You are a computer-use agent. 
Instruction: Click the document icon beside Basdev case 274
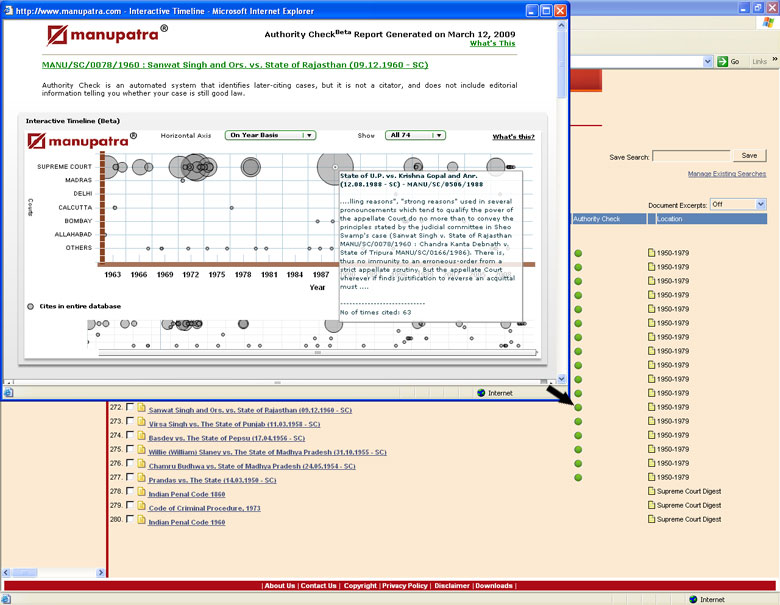[x=141, y=436]
